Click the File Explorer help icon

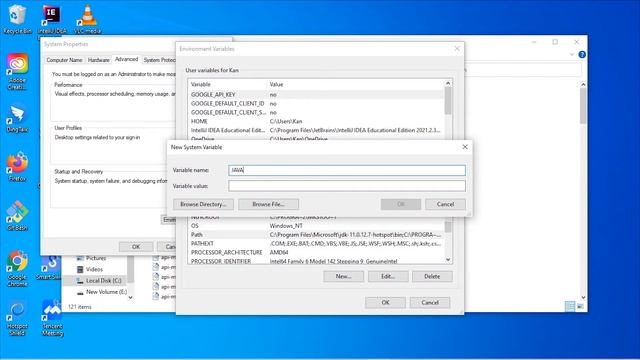click(x=582, y=54)
